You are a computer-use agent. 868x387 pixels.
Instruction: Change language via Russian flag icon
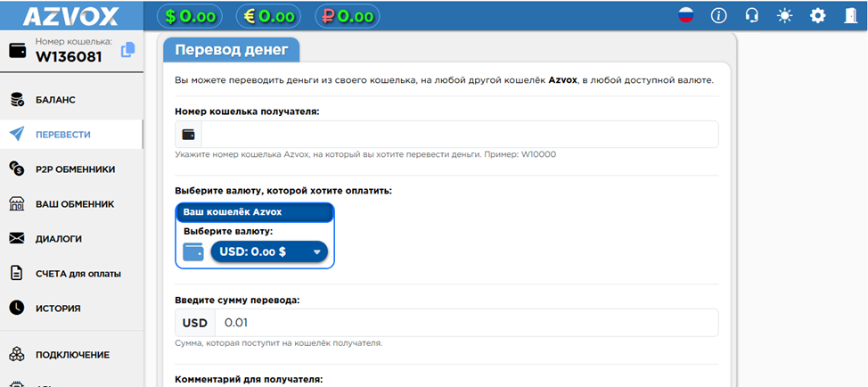point(686,15)
